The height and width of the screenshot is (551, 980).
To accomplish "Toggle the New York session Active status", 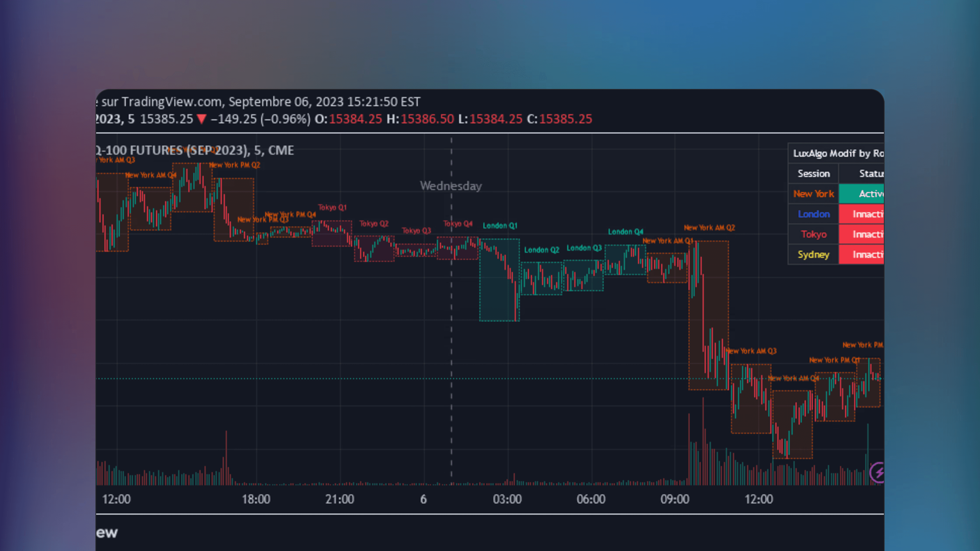I will click(871, 194).
